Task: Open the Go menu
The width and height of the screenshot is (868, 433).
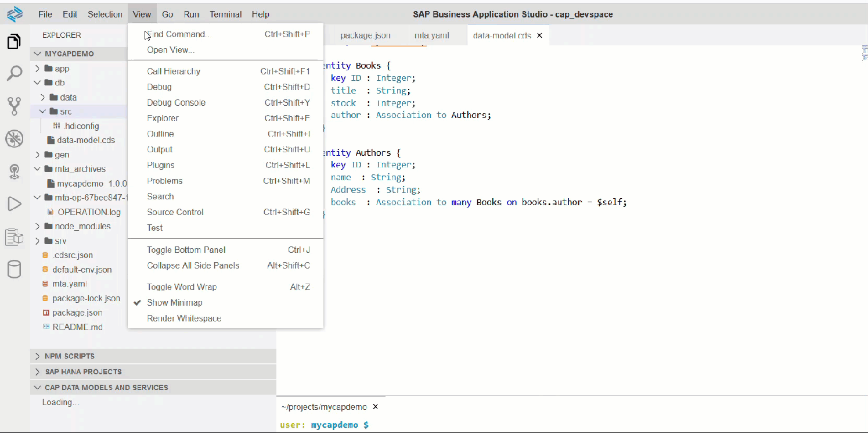Action: 168,14
